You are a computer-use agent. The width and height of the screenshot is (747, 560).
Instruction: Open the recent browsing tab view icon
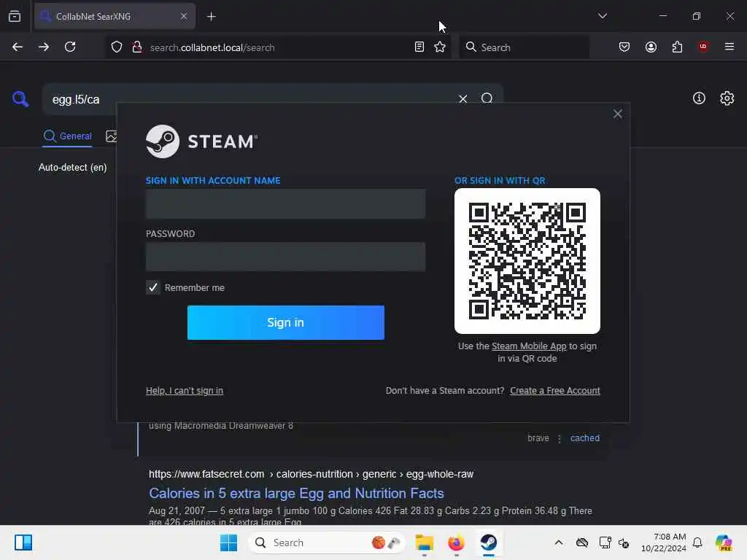coord(15,17)
